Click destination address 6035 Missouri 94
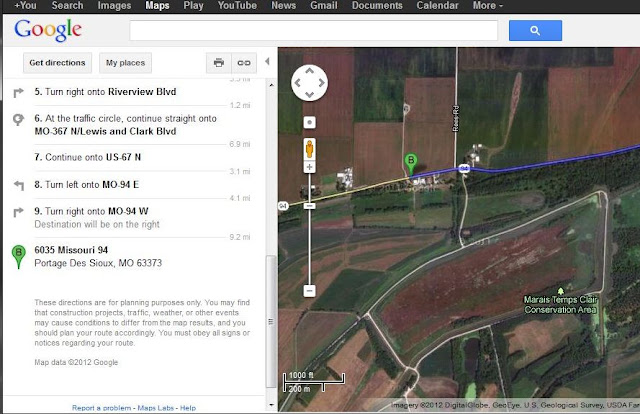This screenshot has width=640, height=414. pos(71,250)
